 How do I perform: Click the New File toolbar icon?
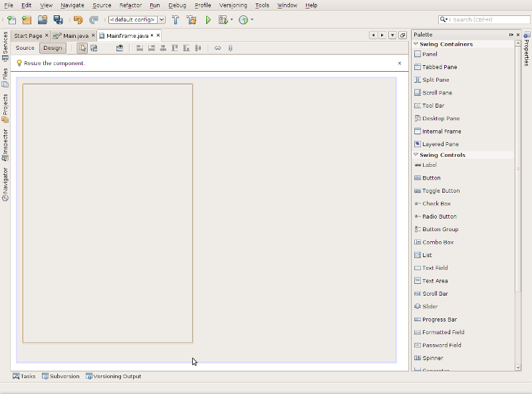pyautogui.click(x=11, y=20)
